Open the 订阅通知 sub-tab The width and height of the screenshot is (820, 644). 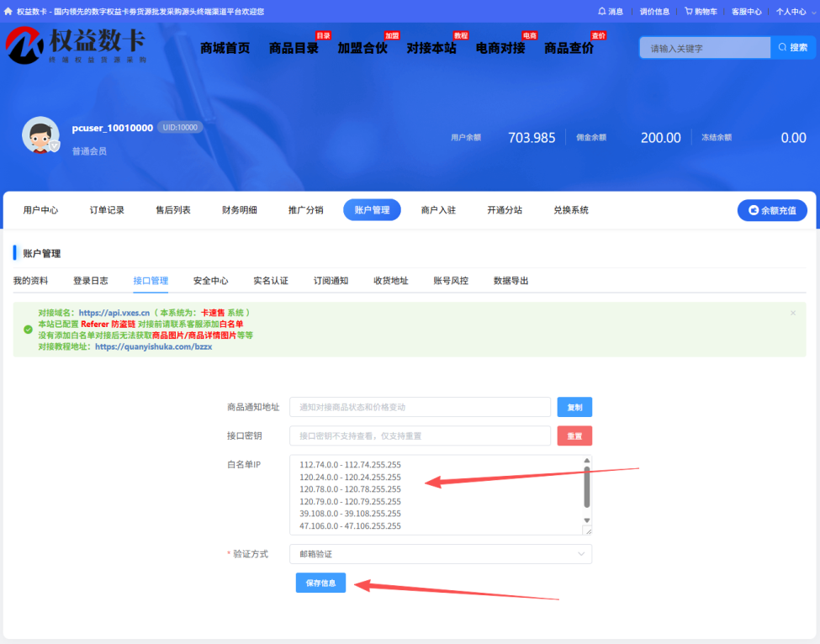pyautogui.click(x=331, y=281)
